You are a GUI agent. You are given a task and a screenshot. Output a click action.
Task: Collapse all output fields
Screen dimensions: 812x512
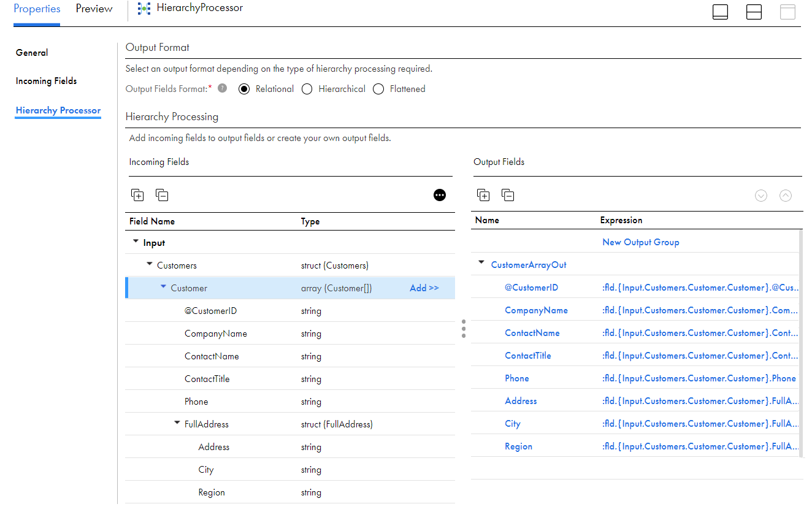coord(508,195)
